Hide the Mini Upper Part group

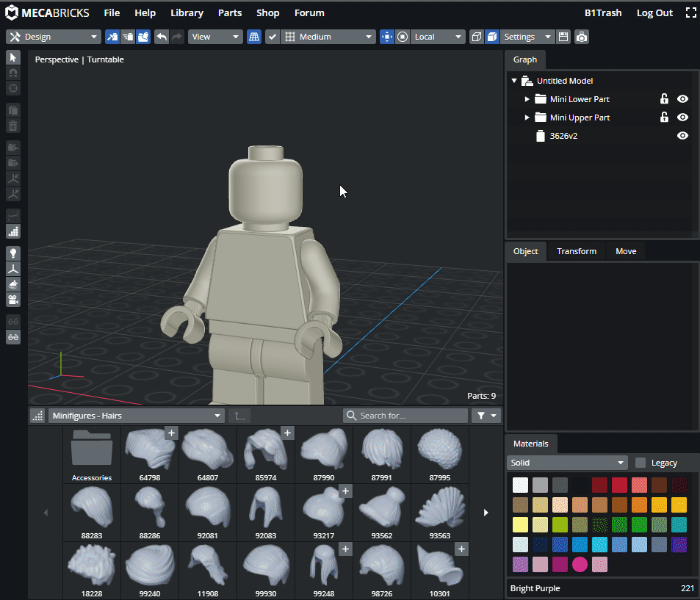[682, 118]
